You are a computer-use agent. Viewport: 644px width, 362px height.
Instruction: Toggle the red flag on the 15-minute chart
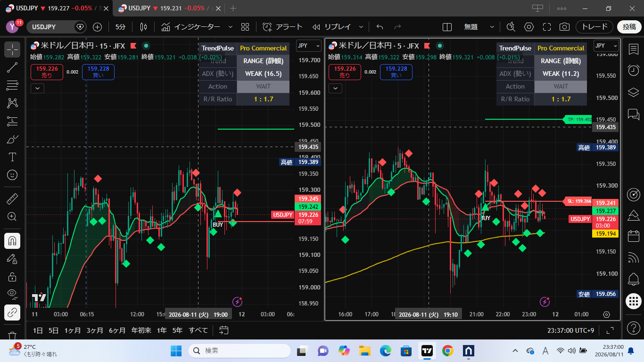pyautogui.click(x=133, y=46)
